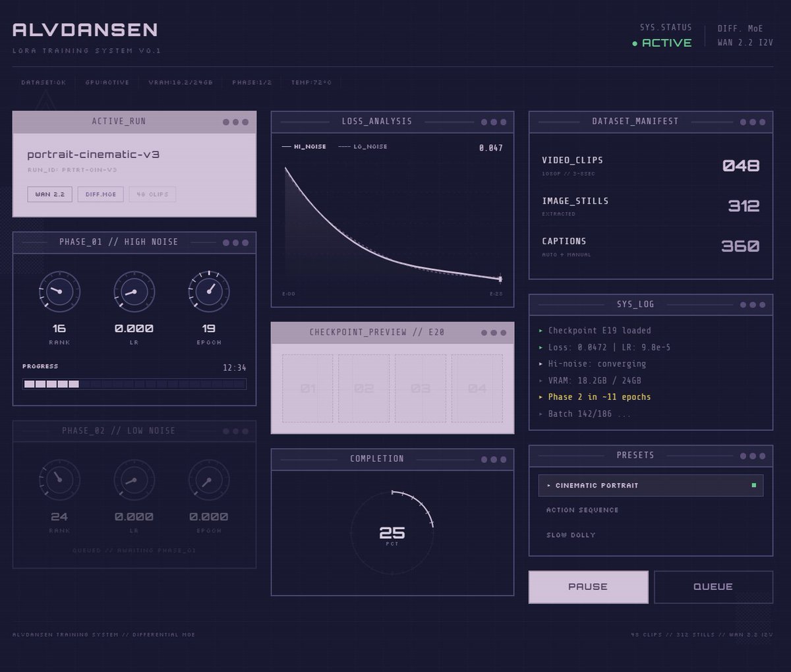791x672 pixels.
Task: Click the bullet arrow beside 'Phase 2 in ~11 epochs'
Action: pyautogui.click(x=541, y=397)
